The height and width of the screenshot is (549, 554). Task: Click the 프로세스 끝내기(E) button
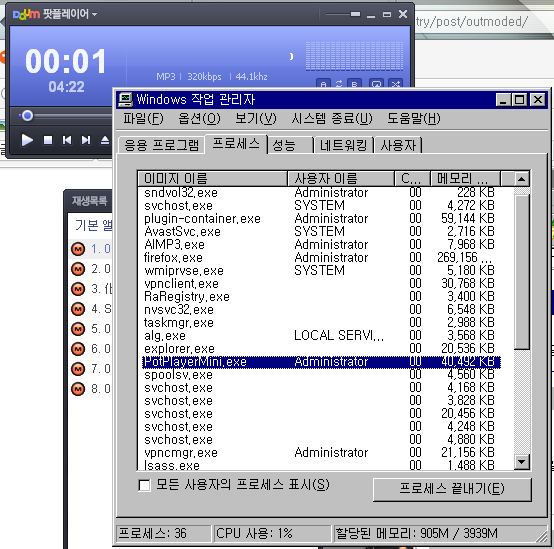point(452,489)
